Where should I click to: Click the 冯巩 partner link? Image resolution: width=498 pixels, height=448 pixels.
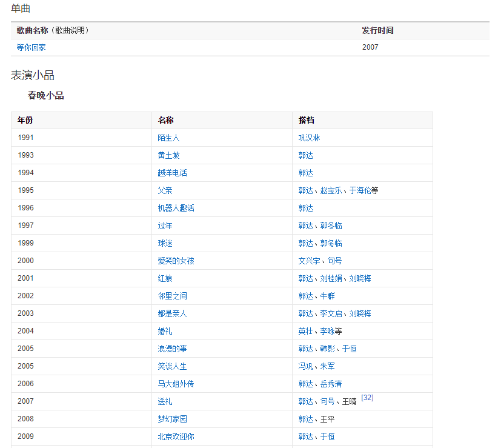point(305,366)
